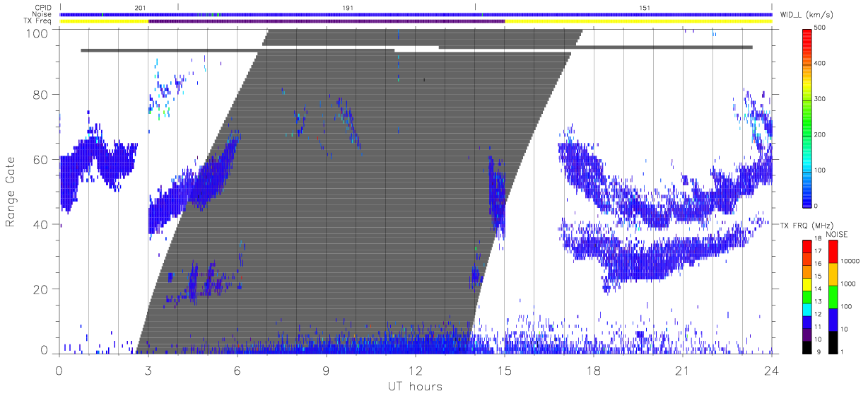Screen dimensions: 868x401
Task: Click the 'UT hours' axis title
Action: click(x=415, y=387)
